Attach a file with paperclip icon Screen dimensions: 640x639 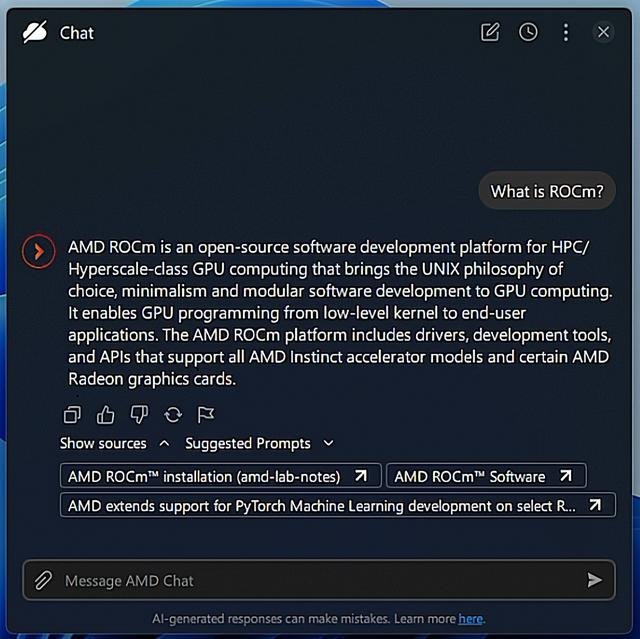click(43, 580)
